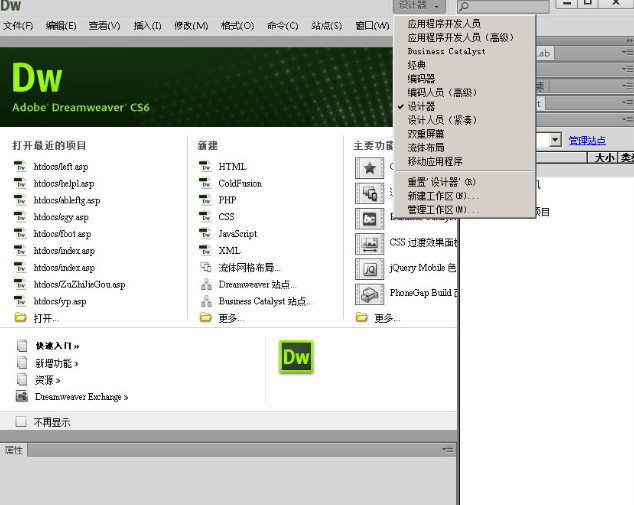Open the options menu of the top right panel
The width and height of the screenshot is (634, 505).
tap(627, 52)
